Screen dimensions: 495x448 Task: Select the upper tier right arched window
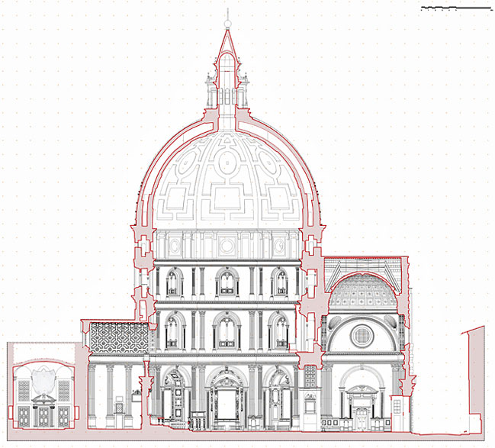280,283
